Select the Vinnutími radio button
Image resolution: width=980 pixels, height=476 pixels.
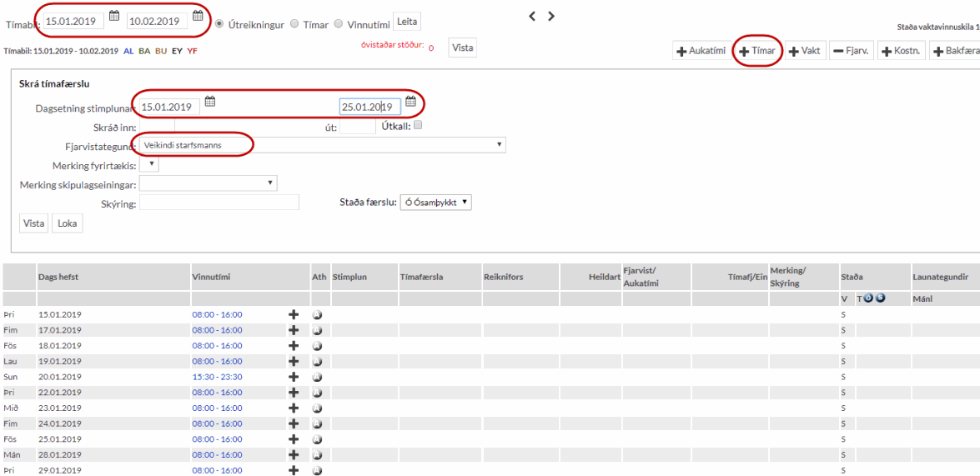(x=338, y=24)
